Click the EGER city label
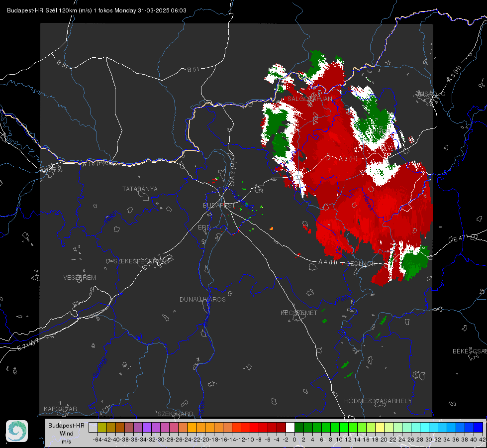 (381, 131)
